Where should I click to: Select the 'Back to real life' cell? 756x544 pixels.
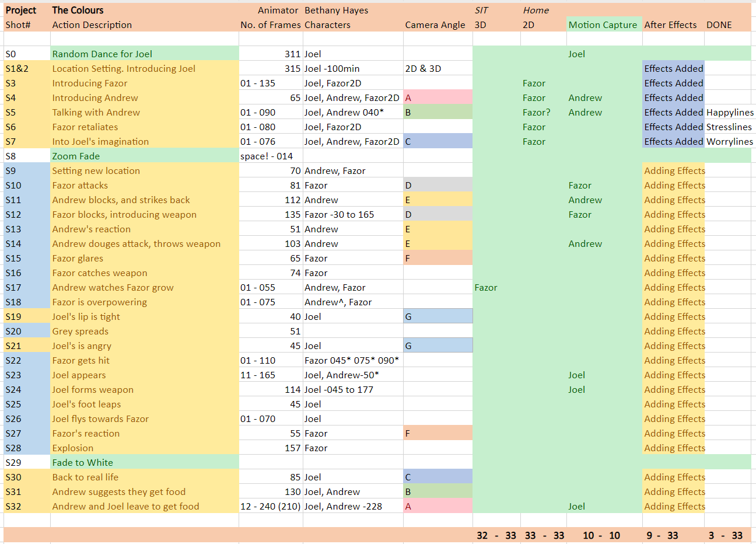click(145, 477)
